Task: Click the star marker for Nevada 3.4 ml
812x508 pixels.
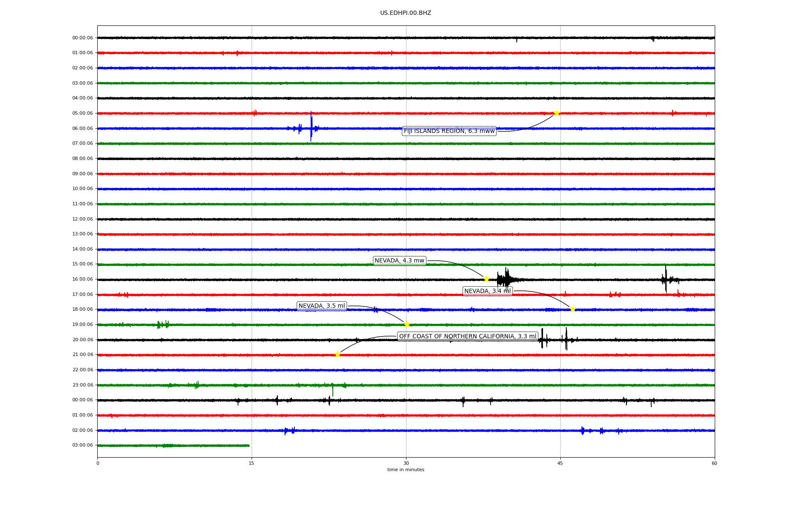Action: (x=573, y=309)
